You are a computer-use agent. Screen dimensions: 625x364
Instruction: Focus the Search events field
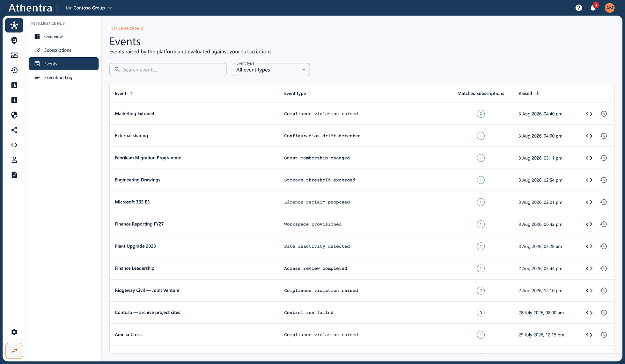point(168,70)
